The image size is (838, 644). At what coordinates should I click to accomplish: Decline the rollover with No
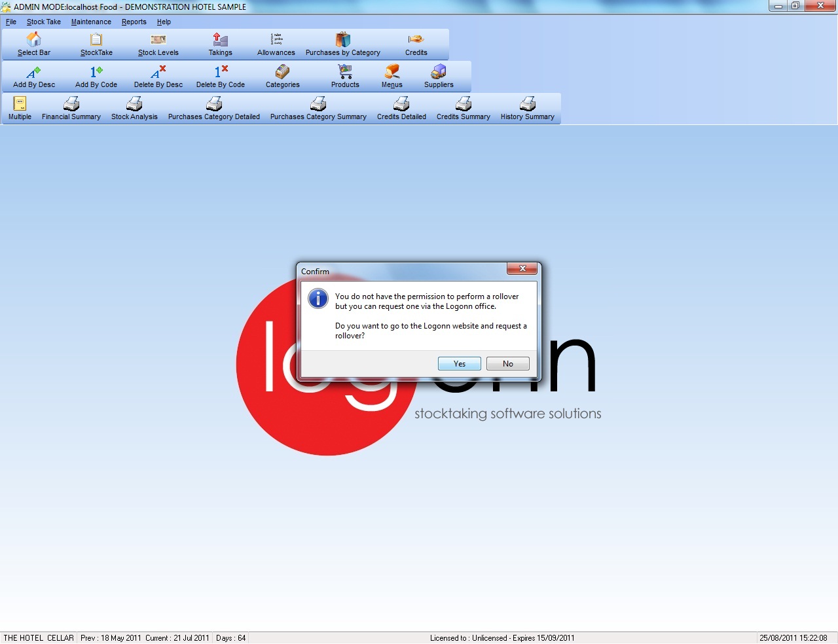pyautogui.click(x=508, y=364)
